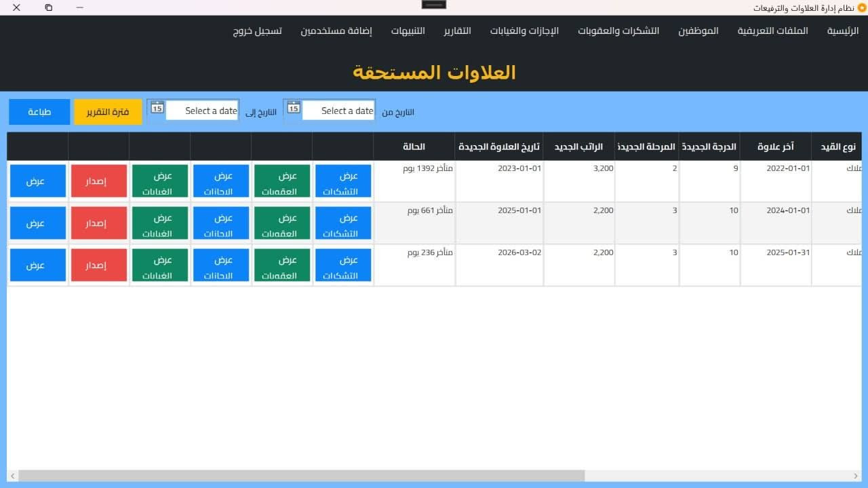Click red 'إصدار' in the 236-day delayed row
The width and height of the screenshot is (868, 488).
99,265
